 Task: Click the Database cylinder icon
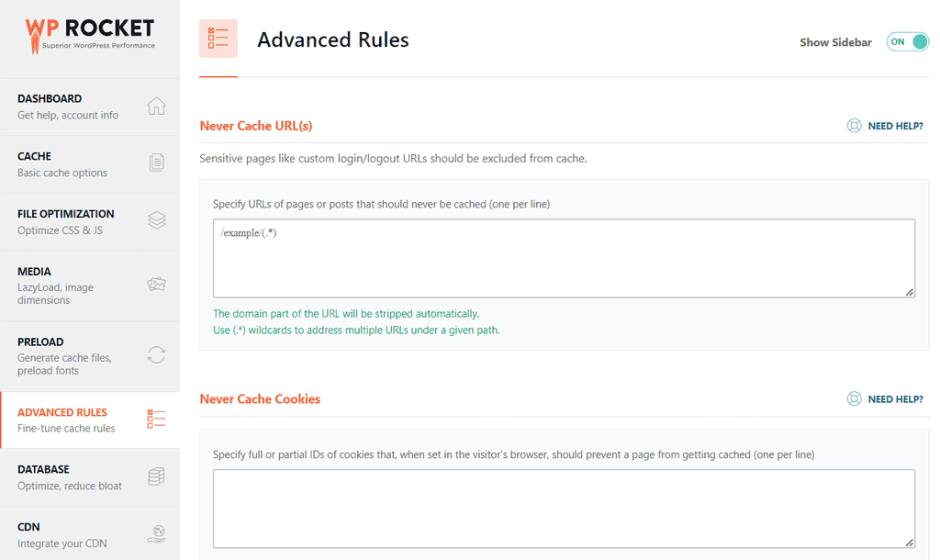pos(156,476)
